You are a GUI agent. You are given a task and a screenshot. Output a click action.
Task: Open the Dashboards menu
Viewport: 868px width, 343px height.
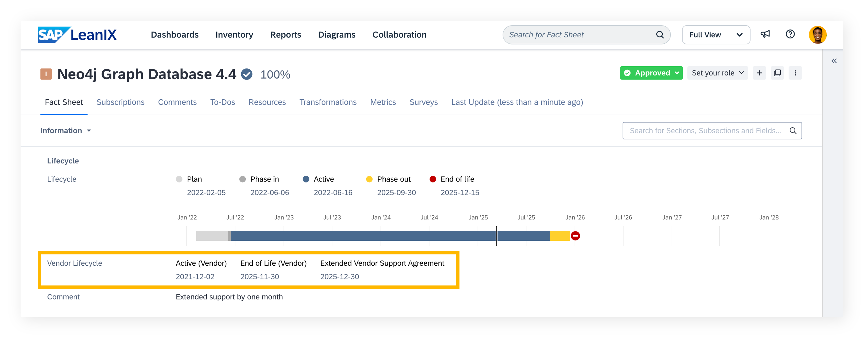(174, 35)
